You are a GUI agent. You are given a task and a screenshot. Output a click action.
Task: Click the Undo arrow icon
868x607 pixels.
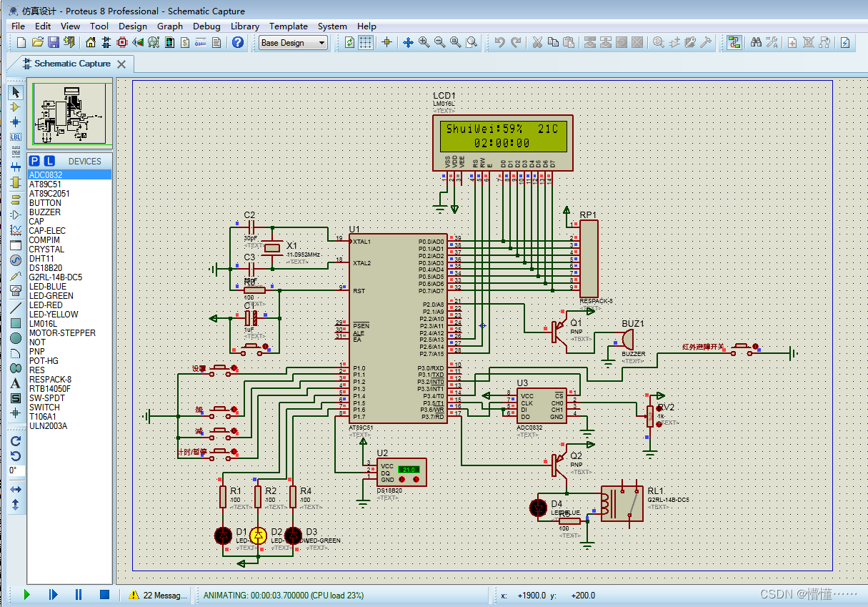(x=500, y=43)
